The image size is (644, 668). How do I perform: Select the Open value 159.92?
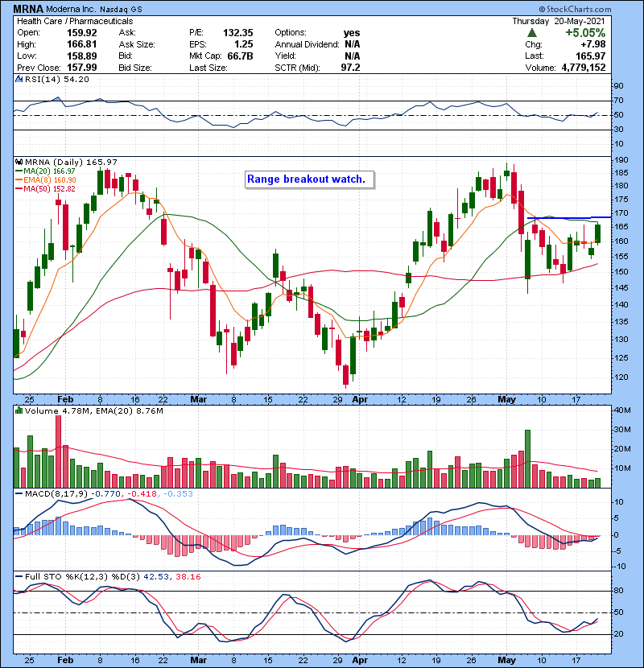(82, 33)
